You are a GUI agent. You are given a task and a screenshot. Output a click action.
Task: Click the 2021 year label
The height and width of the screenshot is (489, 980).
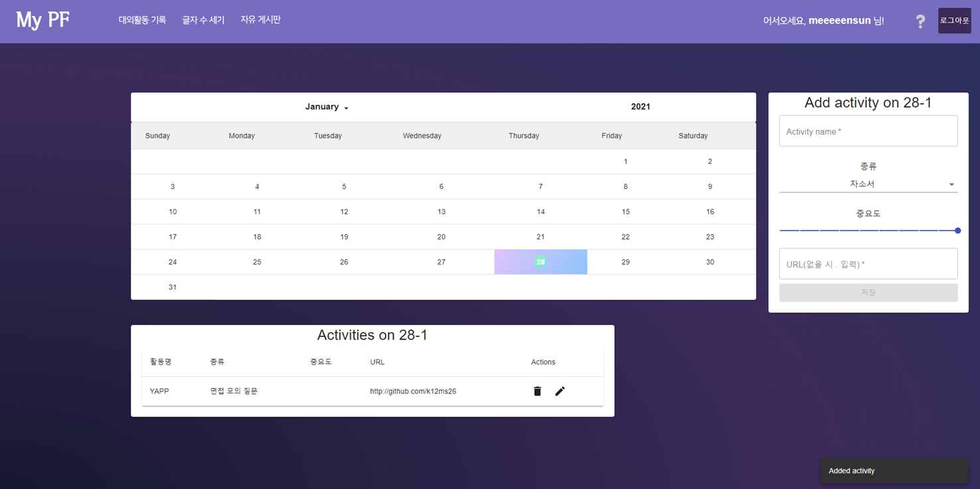coord(640,106)
